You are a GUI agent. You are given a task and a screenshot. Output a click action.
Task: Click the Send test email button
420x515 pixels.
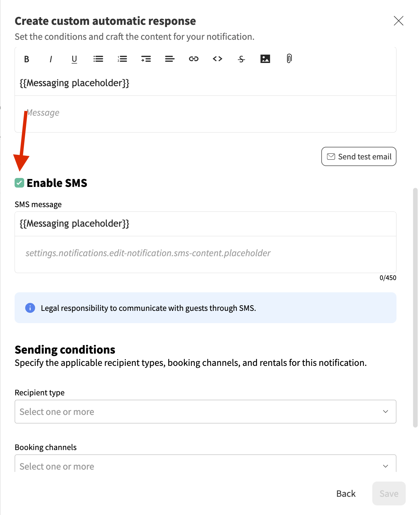[359, 156]
